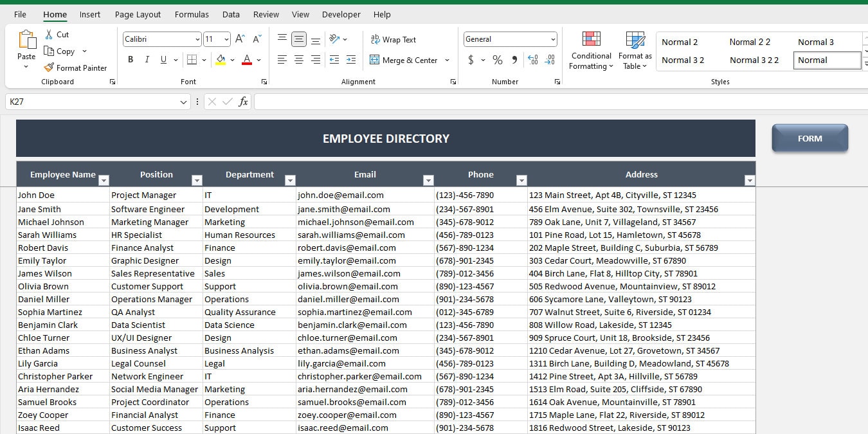
Task: Switch to the Insert tab
Action: pyautogui.click(x=90, y=14)
